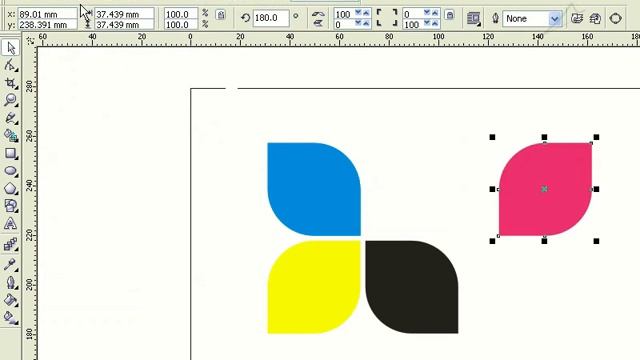Screen dimensions: 640x360
Task: Click the x position field 89.01 mm
Action: point(47,14)
